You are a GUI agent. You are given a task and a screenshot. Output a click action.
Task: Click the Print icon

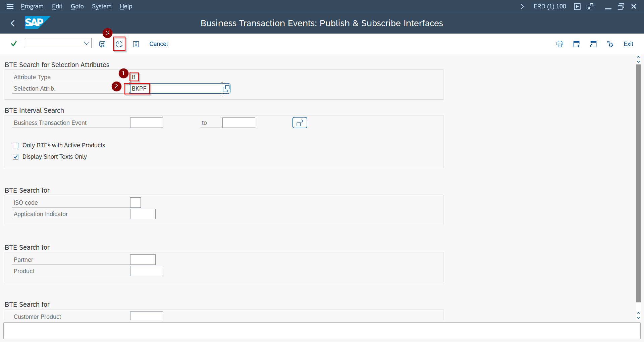click(560, 44)
